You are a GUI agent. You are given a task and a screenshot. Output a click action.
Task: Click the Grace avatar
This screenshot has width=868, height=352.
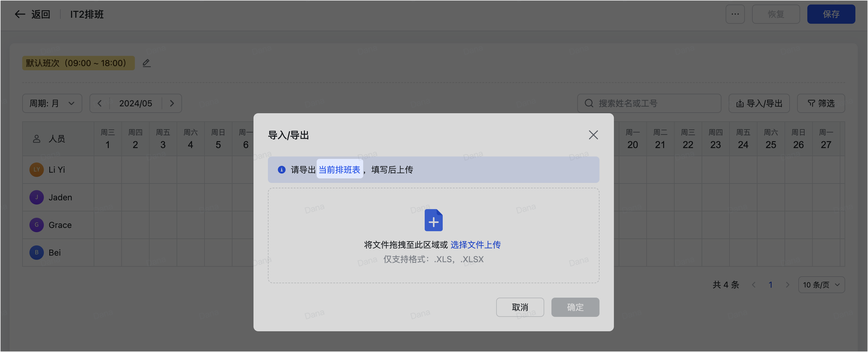click(36, 225)
